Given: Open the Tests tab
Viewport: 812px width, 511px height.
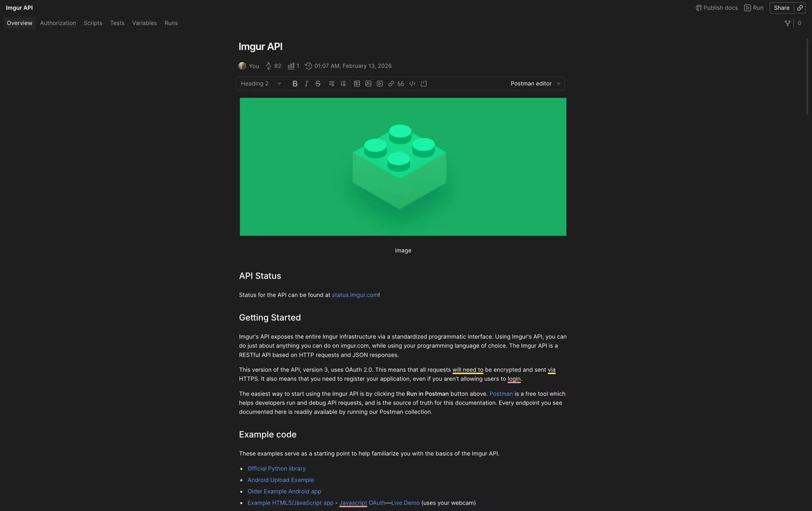Looking at the screenshot, I should (x=117, y=23).
